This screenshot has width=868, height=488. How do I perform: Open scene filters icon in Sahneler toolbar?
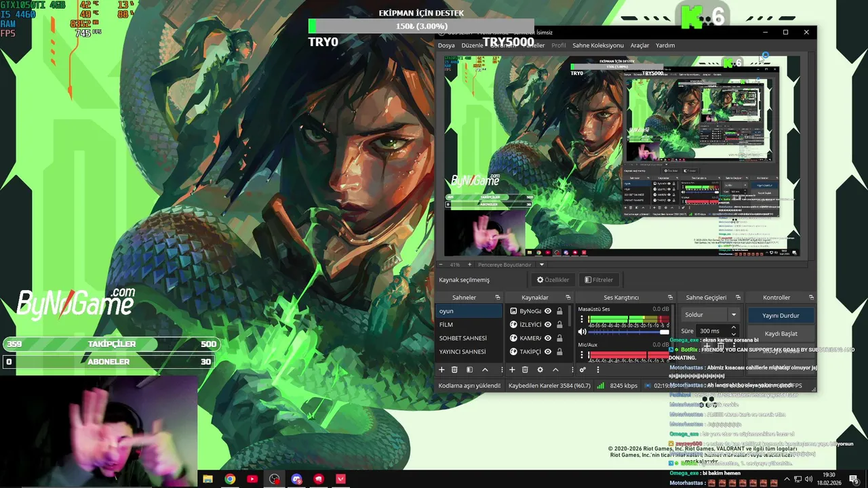[469, 369]
